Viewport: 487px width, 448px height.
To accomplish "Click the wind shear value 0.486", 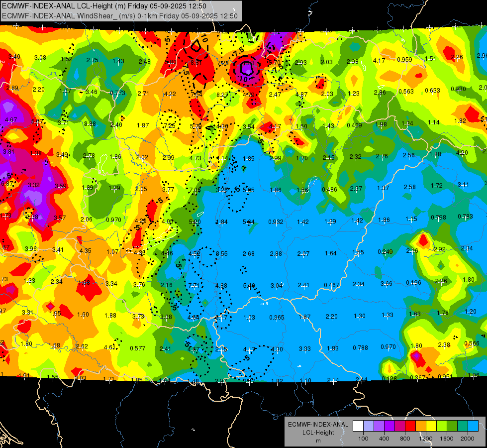I will [329, 189].
